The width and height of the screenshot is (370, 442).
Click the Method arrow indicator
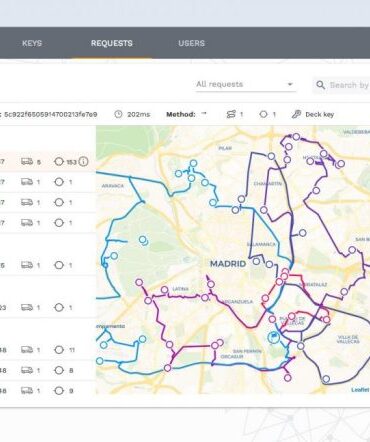pos(204,114)
